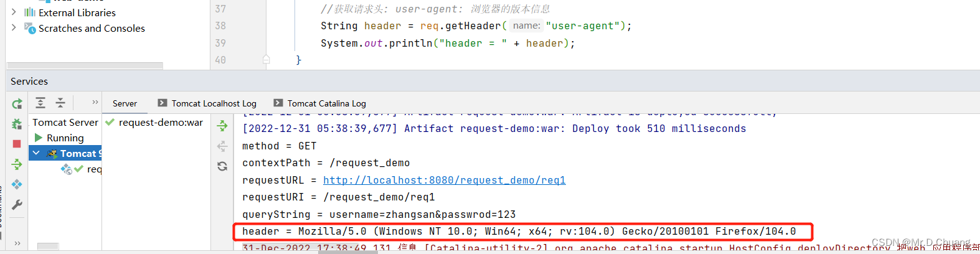Select Scratches and Consoles item
The width and height of the screenshot is (980, 254).
click(x=92, y=28)
